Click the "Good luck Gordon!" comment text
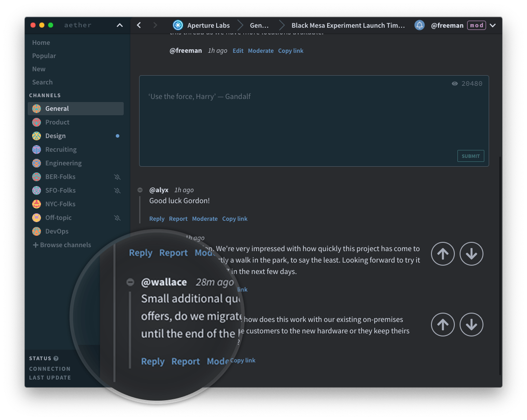The height and width of the screenshot is (420, 527). point(180,201)
